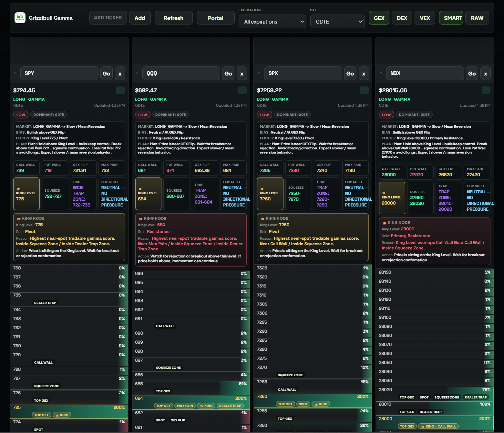Click QQQ Trap Zone 681-684 tile
The width and height of the screenshot is (504, 433).
coord(205,194)
